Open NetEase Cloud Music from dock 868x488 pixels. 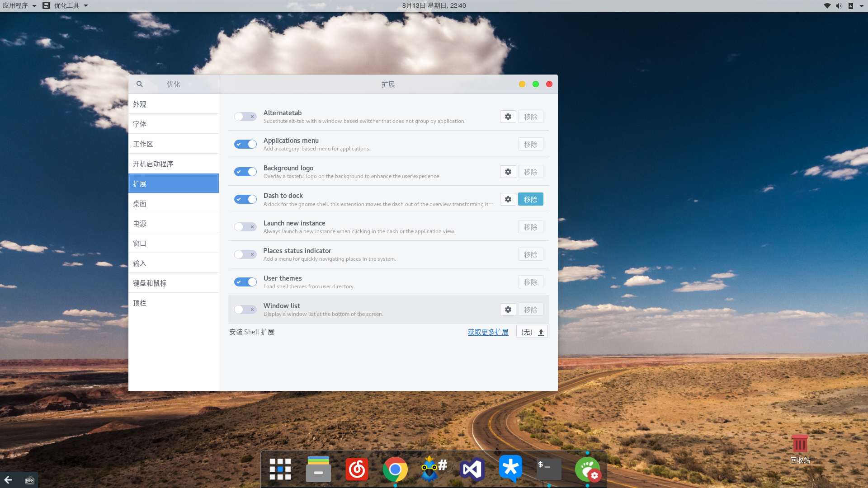tap(357, 469)
